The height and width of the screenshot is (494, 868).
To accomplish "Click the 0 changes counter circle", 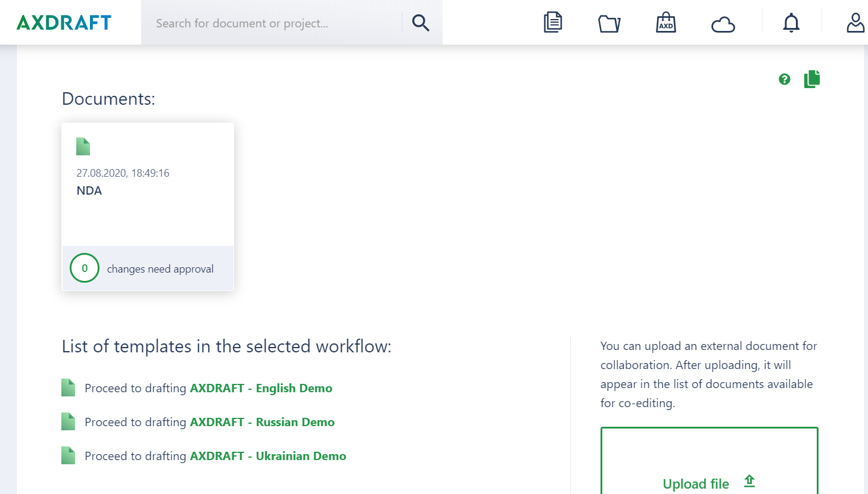I will coord(85,268).
